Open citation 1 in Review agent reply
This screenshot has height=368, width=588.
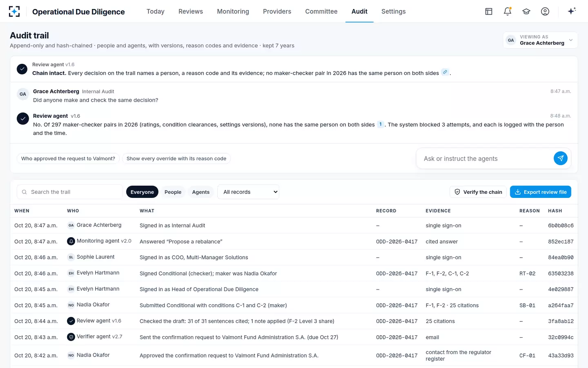click(x=381, y=124)
